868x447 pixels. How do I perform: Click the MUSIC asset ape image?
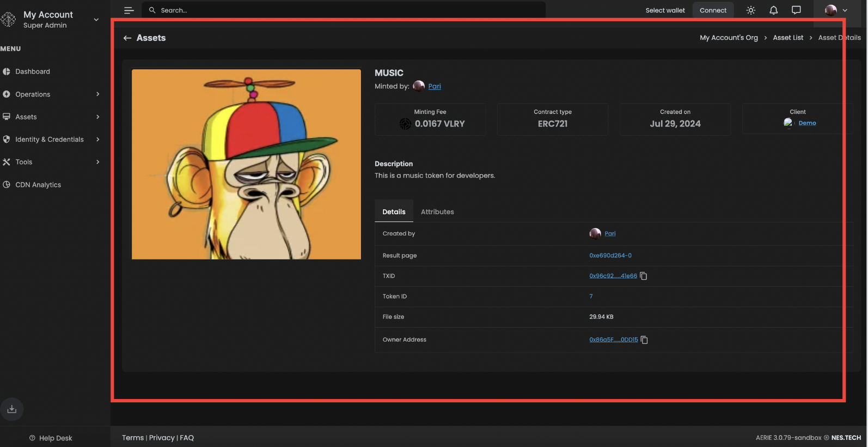(x=246, y=164)
